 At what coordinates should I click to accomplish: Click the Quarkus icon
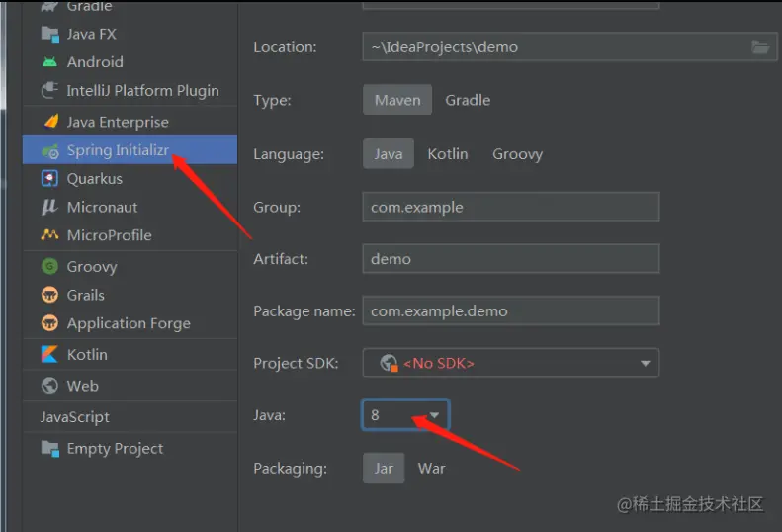click(x=49, y=178)
